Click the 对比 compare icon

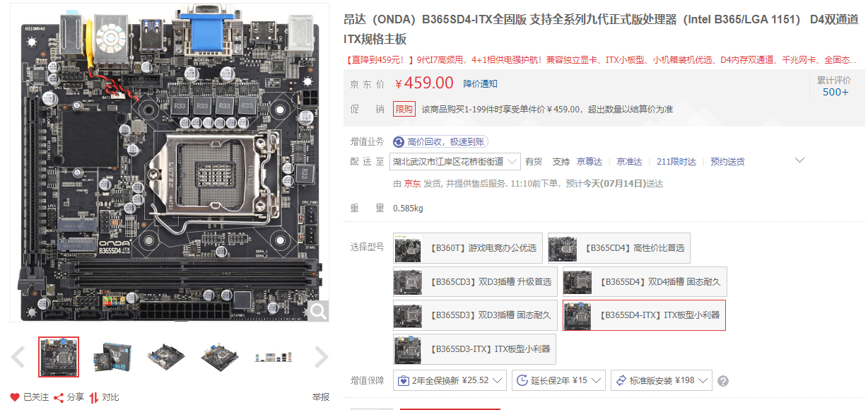[93, 397]
